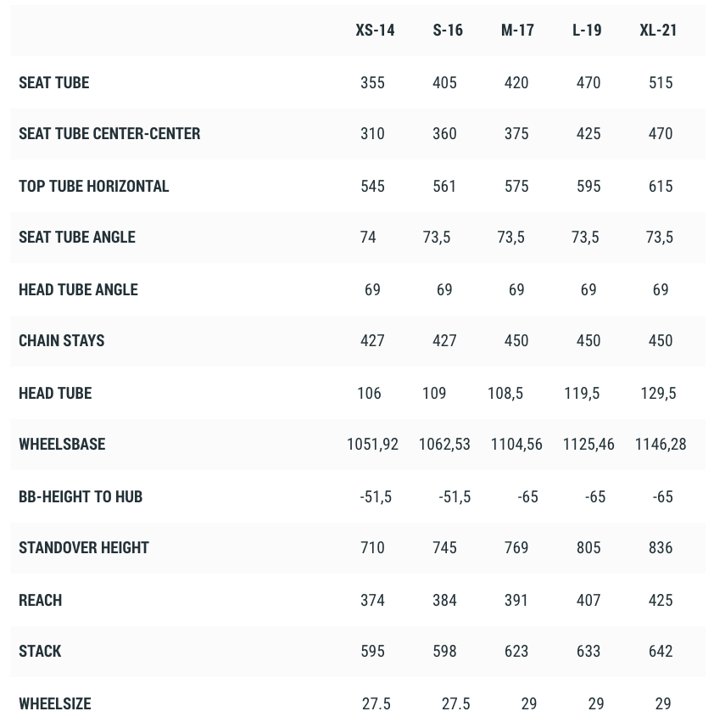Click the reach value 374
The image size is (714, 728).
click(372, 601)
